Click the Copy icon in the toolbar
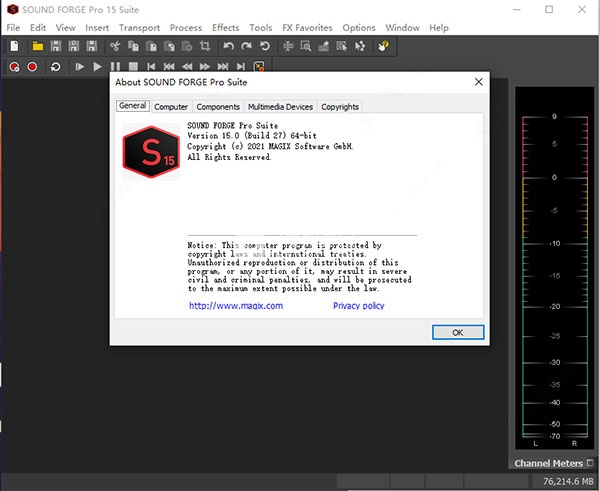 pos(133,46)
